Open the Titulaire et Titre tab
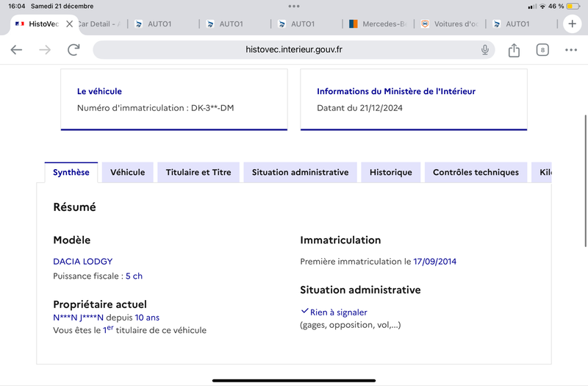Image resolution: width=588 pixels, height=386 pixels. (x=198, y=172)
